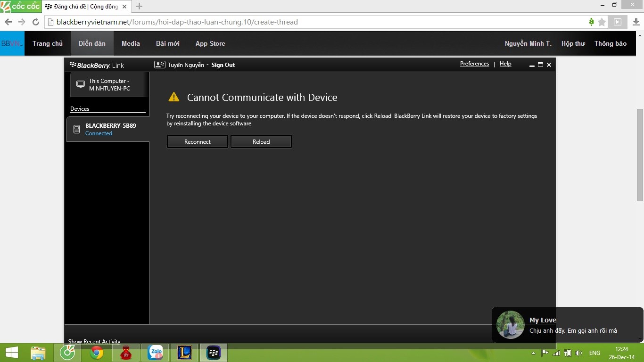644x362 pixels.
Task: Click the Tuyến Nguyễn account contact icon
Action: (160, 65)
